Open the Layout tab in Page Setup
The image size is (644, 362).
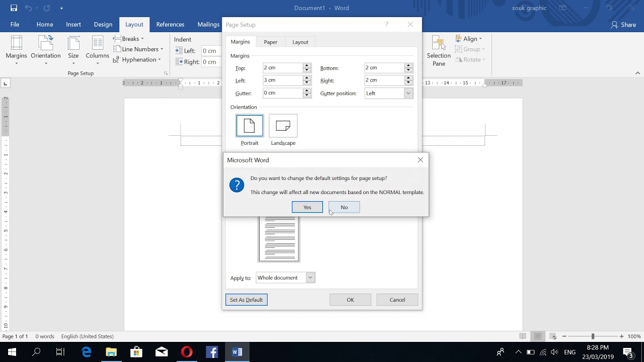(x=300, y=42)
